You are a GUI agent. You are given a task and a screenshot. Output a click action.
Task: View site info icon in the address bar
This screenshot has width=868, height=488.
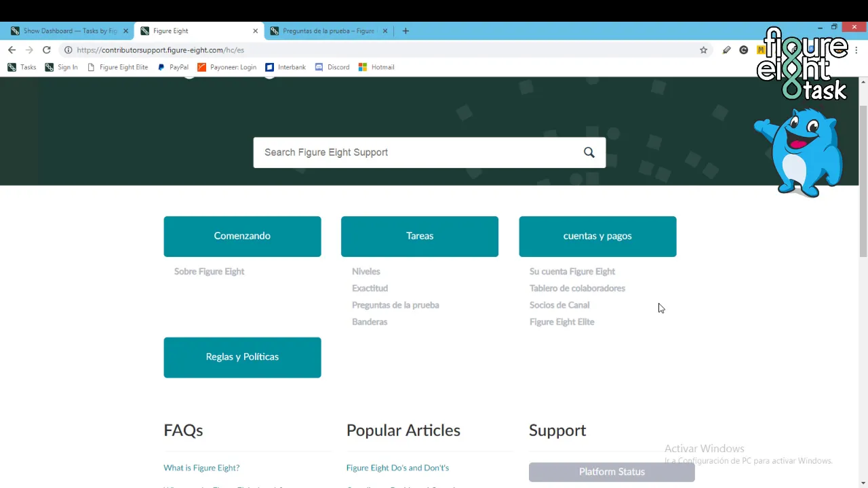click(68, 50)
